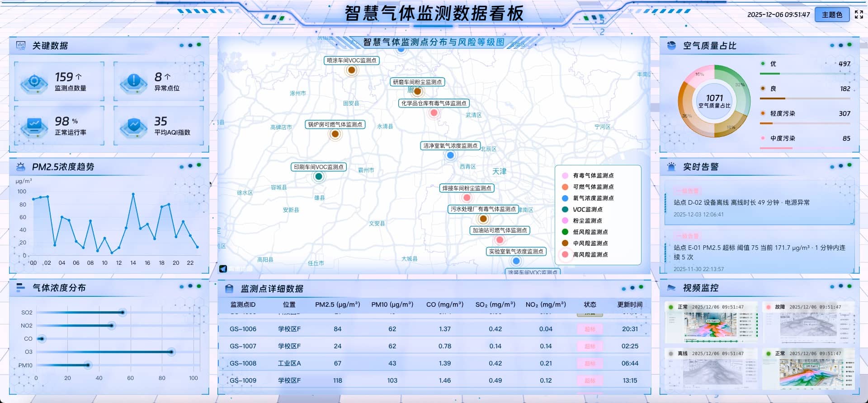Click the 状态 column header
This screenshot has height=403, width=868.
(x=590, y=305)
